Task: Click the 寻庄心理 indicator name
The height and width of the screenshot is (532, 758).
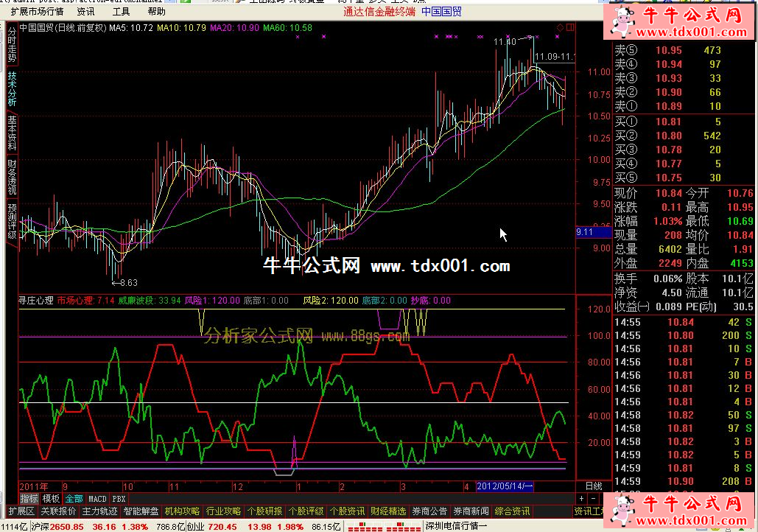Action: pyautogui.click(x=36, y=301)
